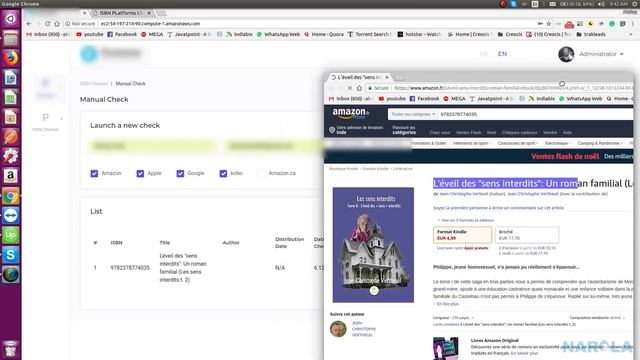The height and width of the screenshot is (360, 640).
Task: Switch to the ISBN Platforms tab
Action: click(x=121, y=13)
